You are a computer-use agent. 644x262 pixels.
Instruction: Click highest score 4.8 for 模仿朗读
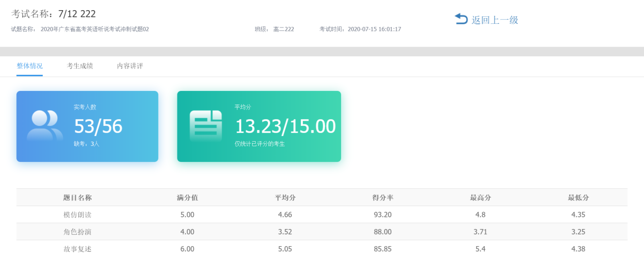(480, 215)
